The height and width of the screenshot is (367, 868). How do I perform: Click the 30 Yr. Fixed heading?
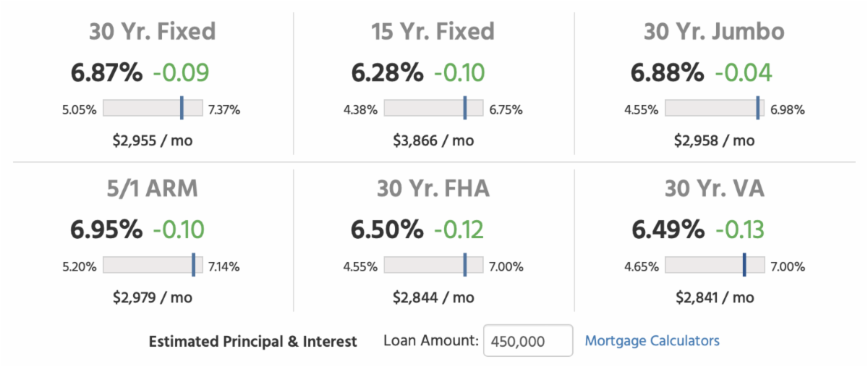coord(152,32)
